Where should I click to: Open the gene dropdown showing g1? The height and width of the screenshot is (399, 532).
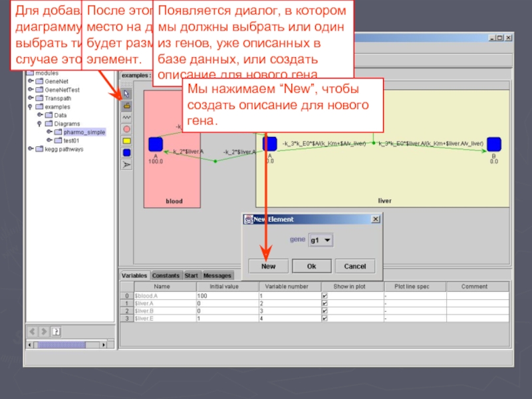(x=321, y=240)
